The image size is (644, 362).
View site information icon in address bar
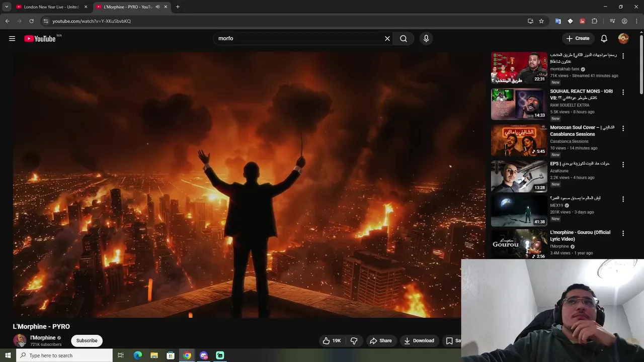[x=46, y=21]
